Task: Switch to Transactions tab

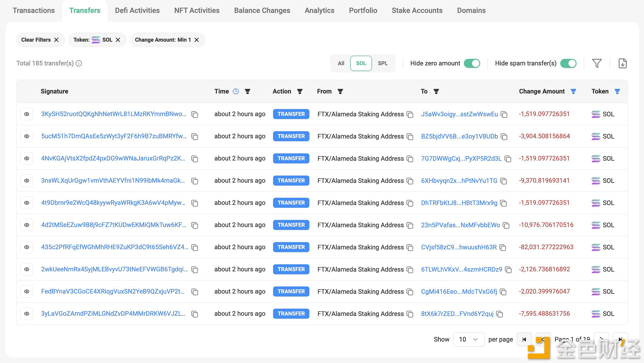Action: pos(33,10)
